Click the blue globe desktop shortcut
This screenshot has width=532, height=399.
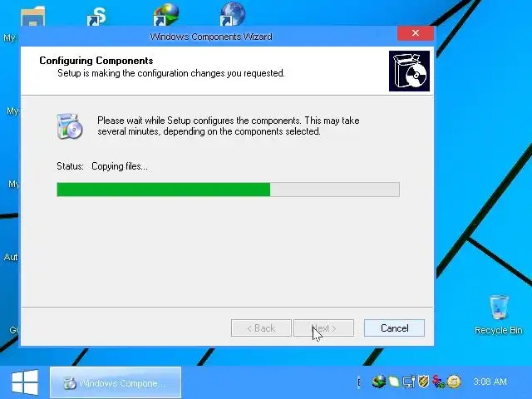tap(233, 14)
